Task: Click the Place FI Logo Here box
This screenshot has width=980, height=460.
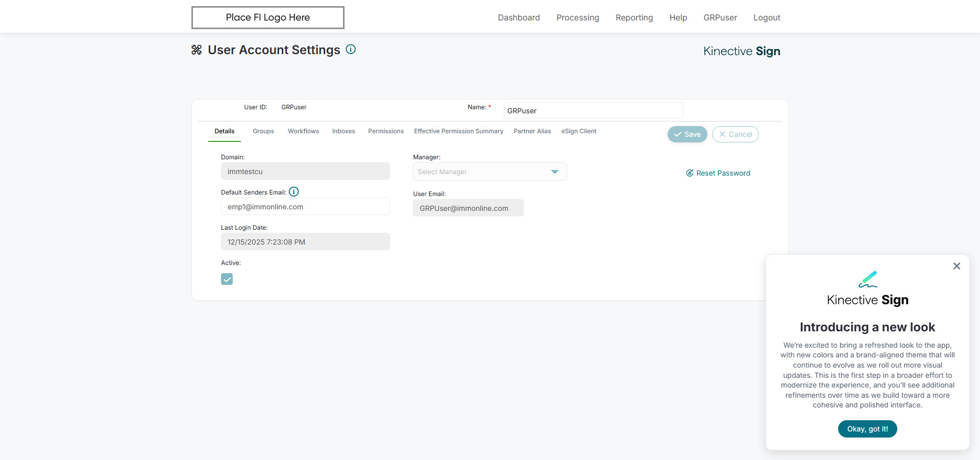Action: tap(268, 17)
